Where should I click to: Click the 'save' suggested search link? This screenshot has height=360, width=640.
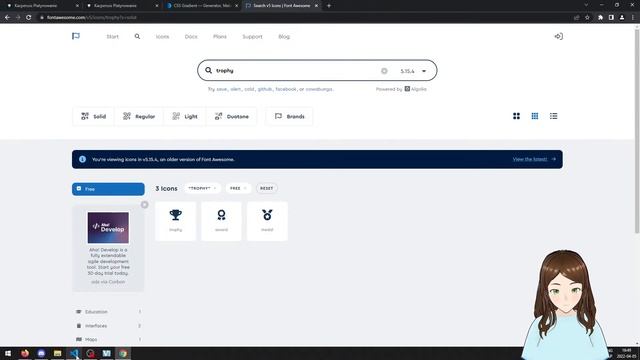222,89
